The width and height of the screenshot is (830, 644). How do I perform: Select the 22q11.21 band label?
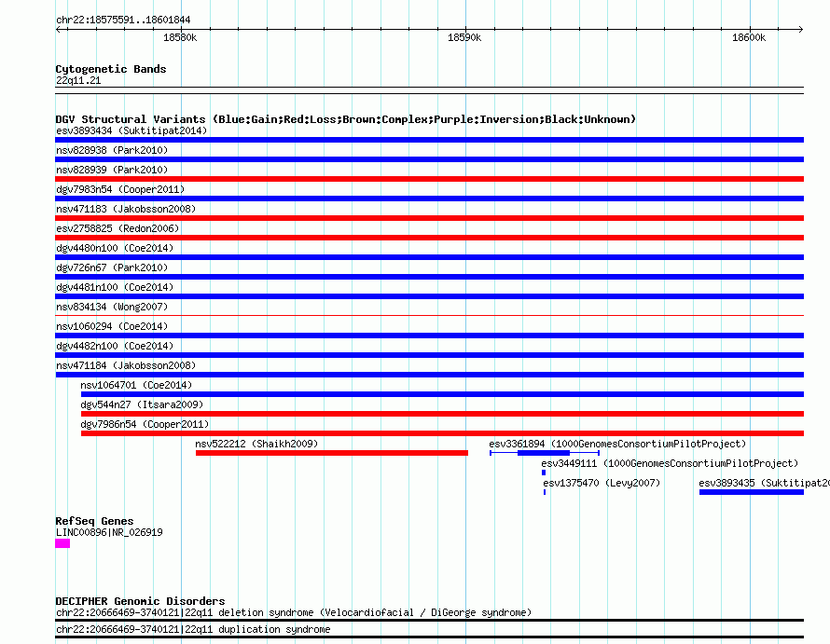78,80
